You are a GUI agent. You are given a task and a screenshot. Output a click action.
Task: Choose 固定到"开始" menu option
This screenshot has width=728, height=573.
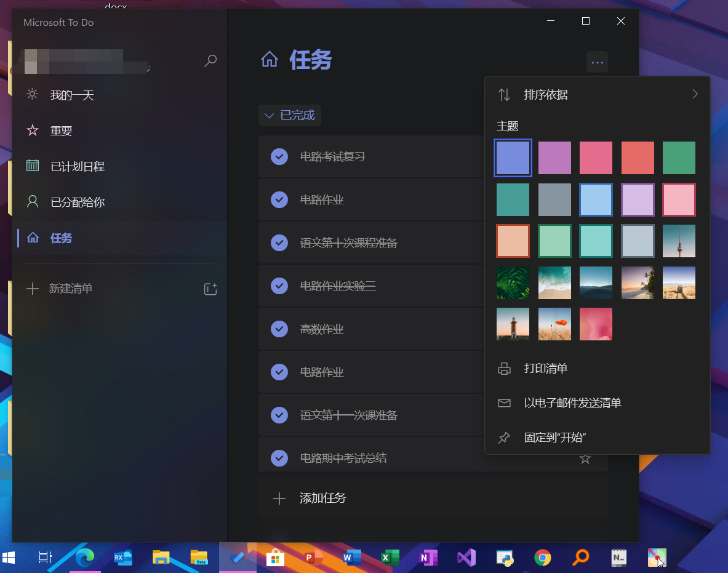598,438
